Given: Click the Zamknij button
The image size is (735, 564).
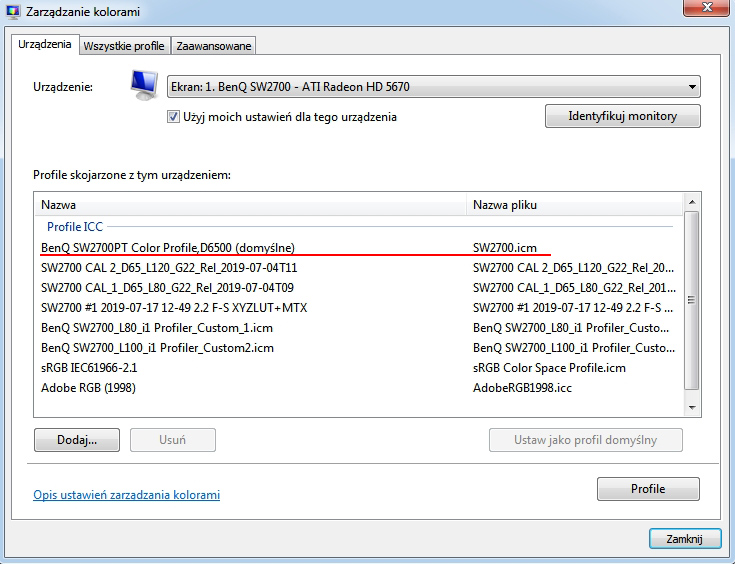Looking at the screenshot, I should (685, 539).
